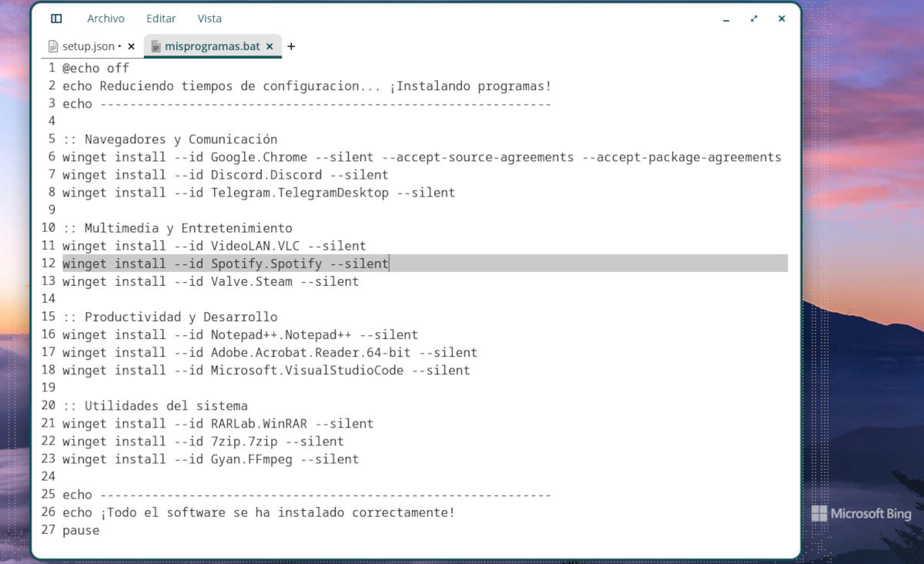The height and width of the screenshot is (564, 924).
Task: Select the misprogramas.bat tab
Action: (213, 46)
